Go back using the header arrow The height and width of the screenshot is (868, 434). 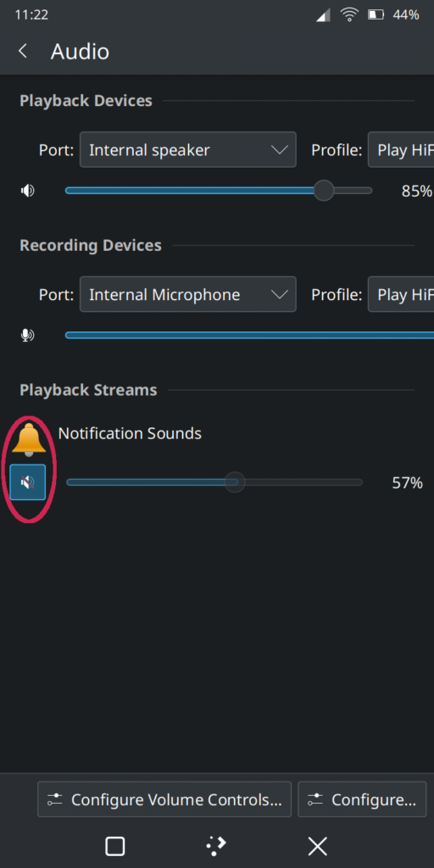click(23, 52)
